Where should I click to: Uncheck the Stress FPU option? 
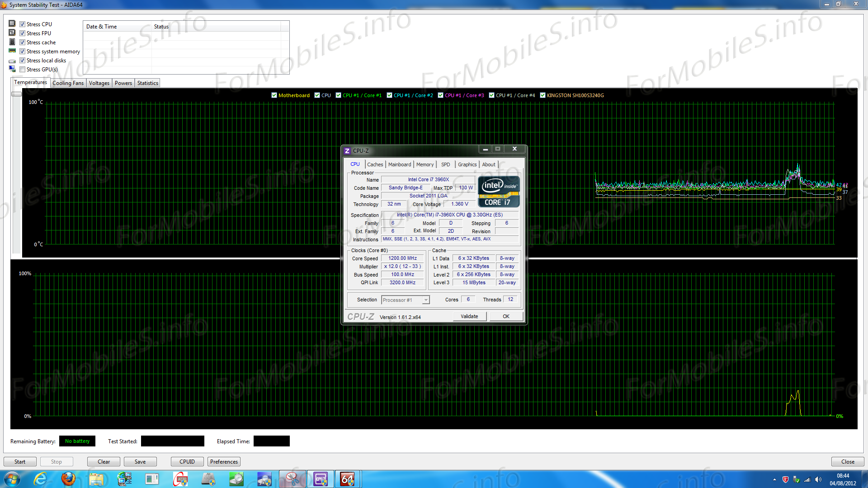(x=22, y=33)
